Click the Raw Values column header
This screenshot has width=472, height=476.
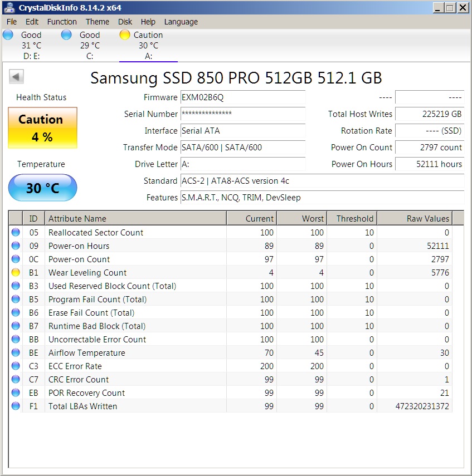(415, 218)
